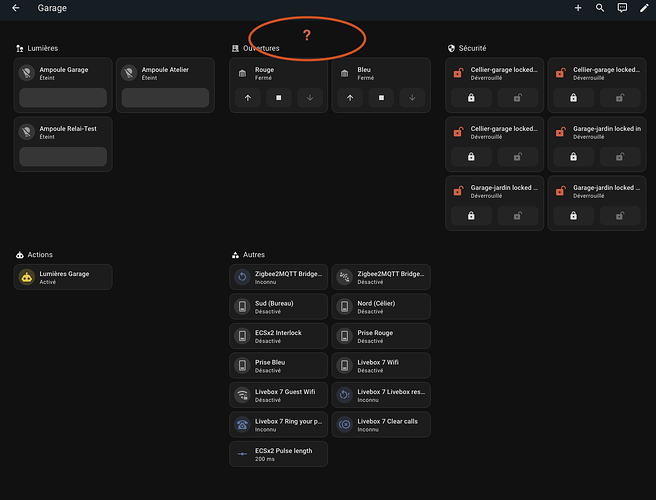Screen dimensions: 656x500
Task: Toggle the Ampoule Garage light icon
Action: [x=28, y=73]
